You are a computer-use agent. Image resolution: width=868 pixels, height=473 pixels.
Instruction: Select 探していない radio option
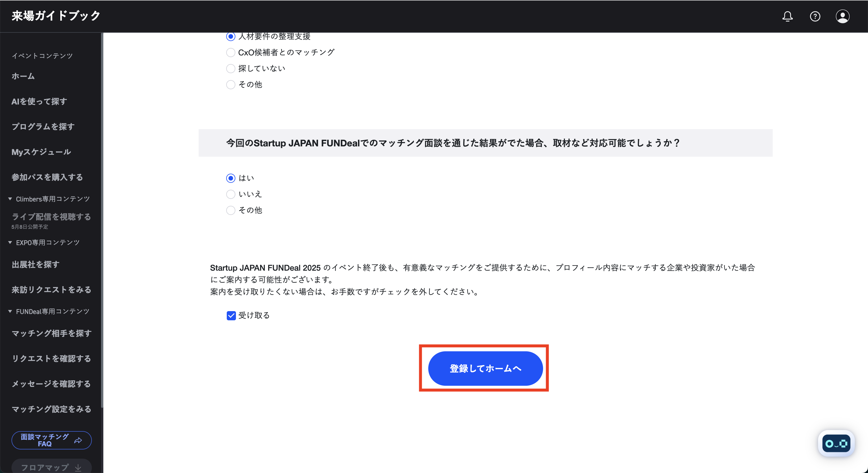230,68
